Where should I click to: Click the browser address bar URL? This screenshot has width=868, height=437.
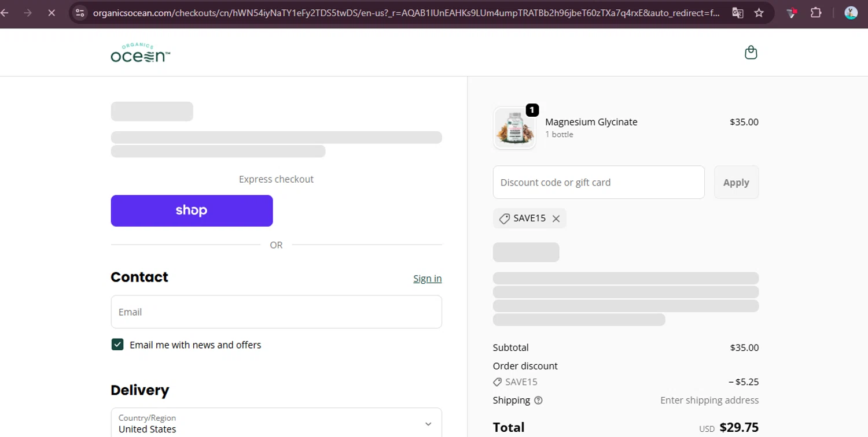(x=406, y=13)
